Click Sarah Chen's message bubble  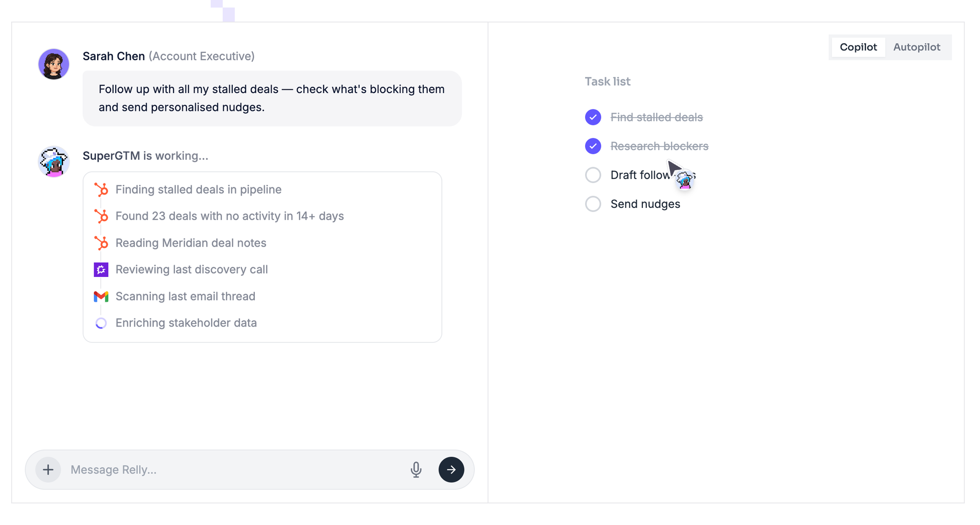pos(272,99)
